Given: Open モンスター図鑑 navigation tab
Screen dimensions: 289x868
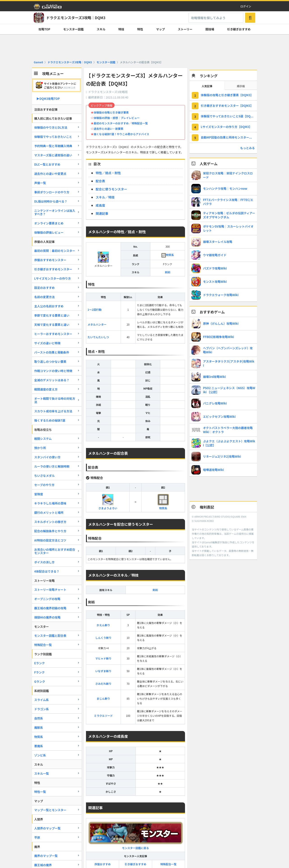Looking at the screenshot, I should pos(73,29).
